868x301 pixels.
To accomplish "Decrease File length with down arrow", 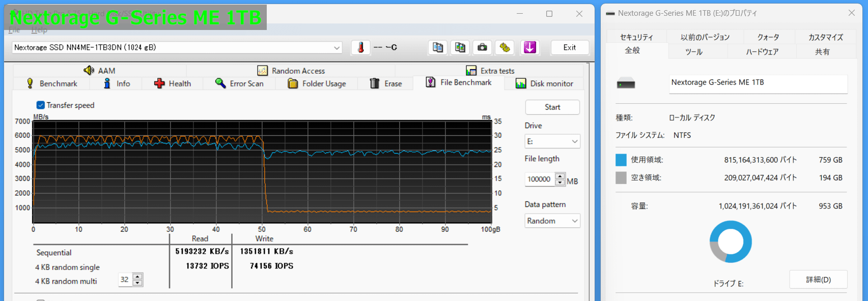I will coord(560,182).
